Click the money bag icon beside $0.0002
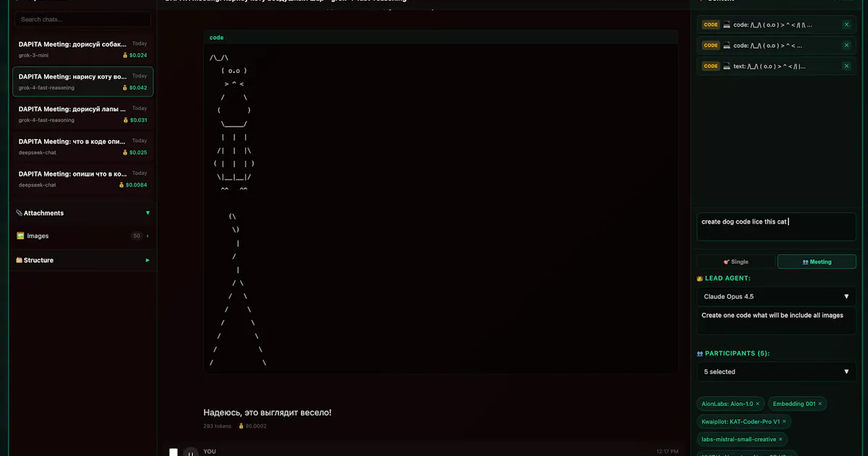 coord(242,426)
